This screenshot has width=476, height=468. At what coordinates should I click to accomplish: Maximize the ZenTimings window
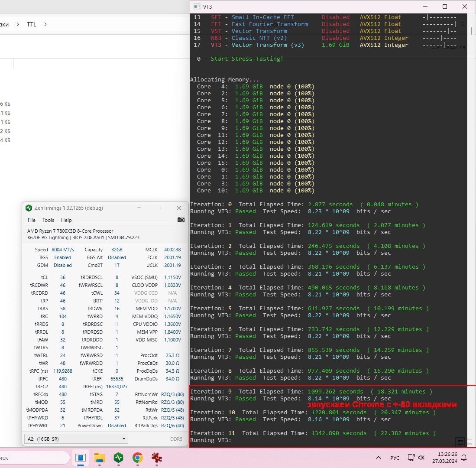tap(159, 208)
